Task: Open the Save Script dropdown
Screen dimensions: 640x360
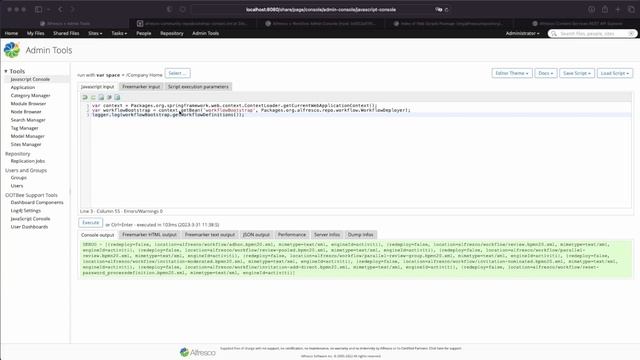Action: (577, 73)
